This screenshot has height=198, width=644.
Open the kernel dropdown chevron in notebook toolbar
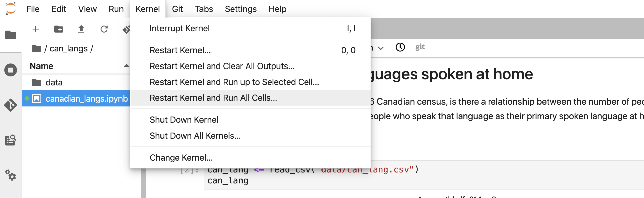click(381, 48)
